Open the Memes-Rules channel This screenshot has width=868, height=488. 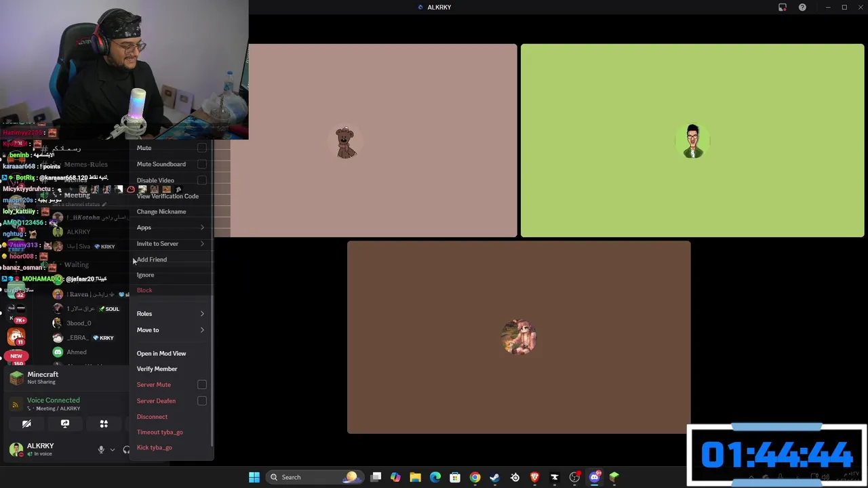coord(85,164)
